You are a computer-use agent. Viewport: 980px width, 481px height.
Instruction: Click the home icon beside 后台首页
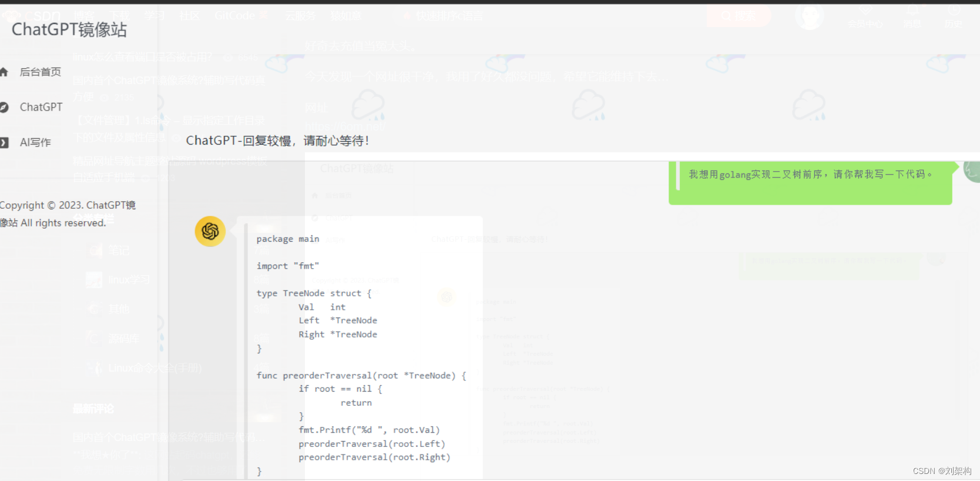[x=4, y=72]
